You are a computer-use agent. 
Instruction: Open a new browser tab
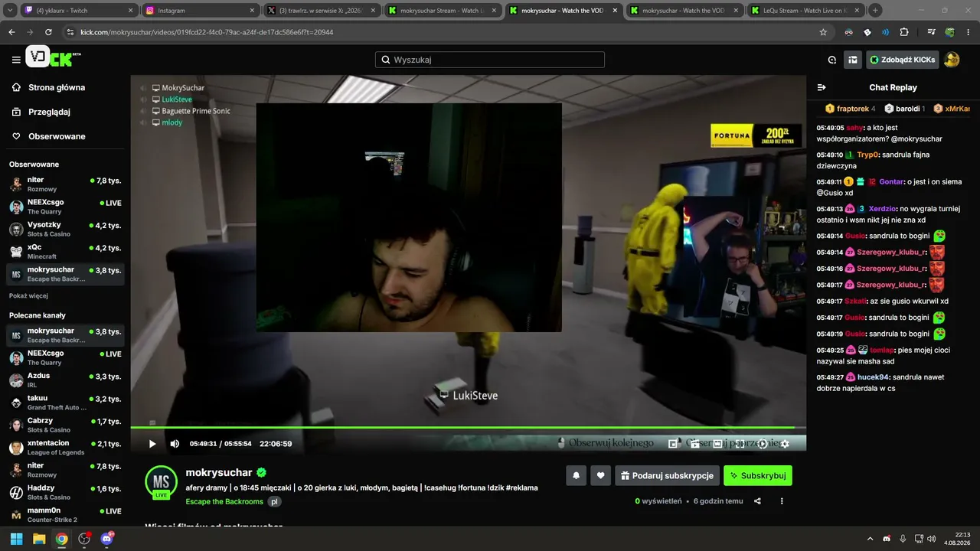click(875, 11)
